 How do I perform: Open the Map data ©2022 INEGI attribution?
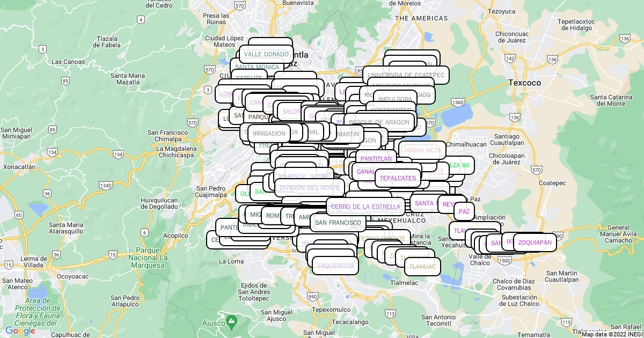click(x=612, y=334)
